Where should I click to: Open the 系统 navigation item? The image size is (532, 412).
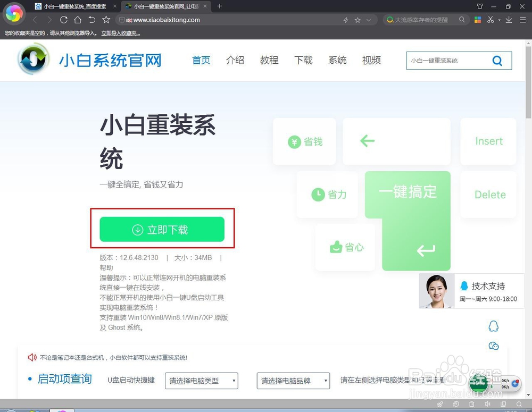[337, 61]
